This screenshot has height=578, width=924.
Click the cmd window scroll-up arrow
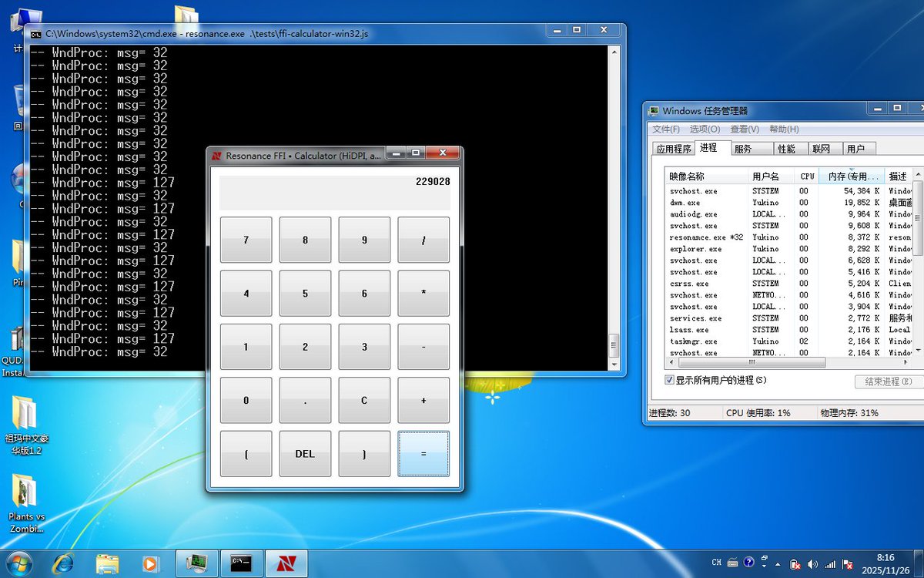(614, 52)
